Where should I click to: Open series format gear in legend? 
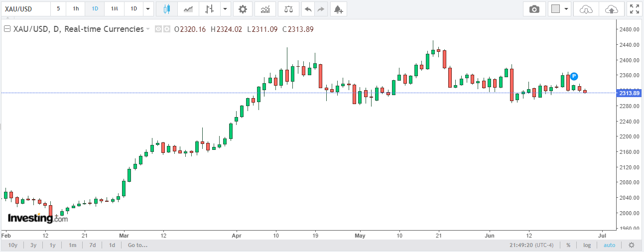coord(167,29)
